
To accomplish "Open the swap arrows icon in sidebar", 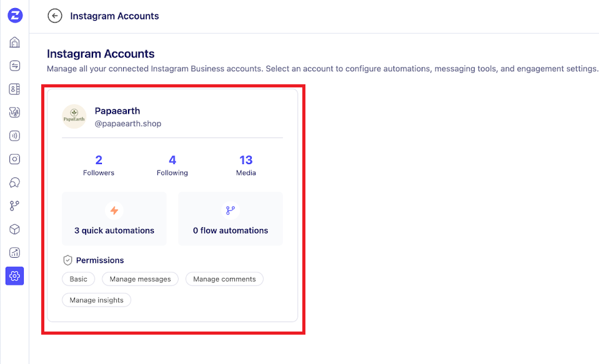I will coord(14,66).
